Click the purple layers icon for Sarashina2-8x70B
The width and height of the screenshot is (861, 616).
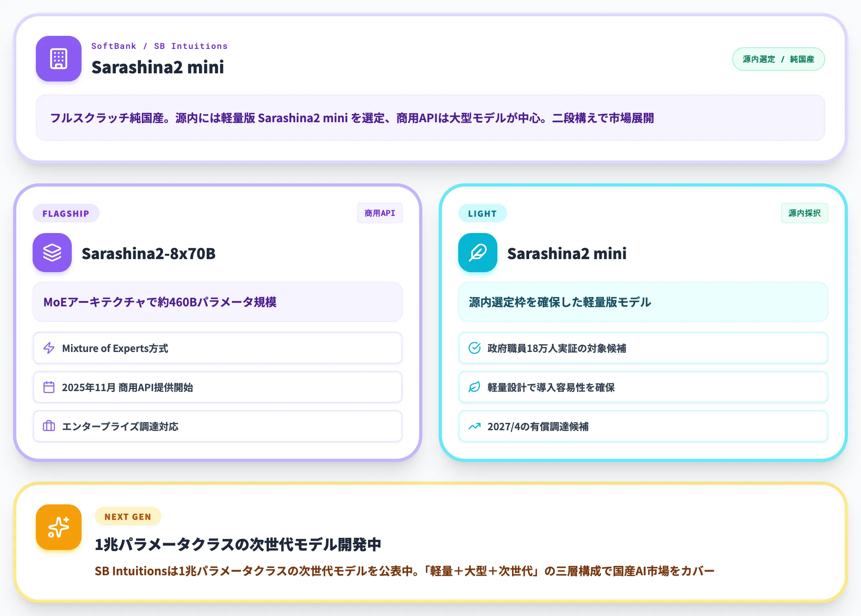(x=52, y=253)
